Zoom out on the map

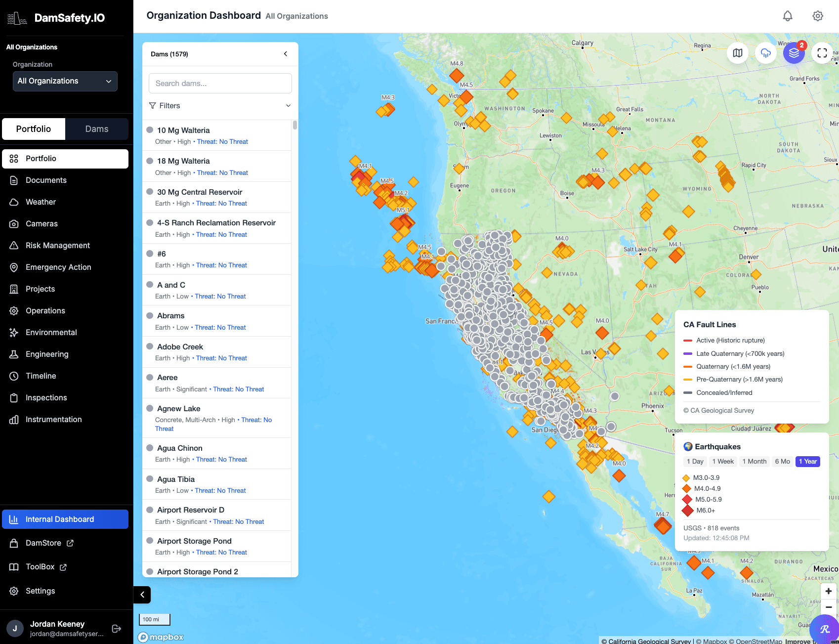click(x=829, y=607)
